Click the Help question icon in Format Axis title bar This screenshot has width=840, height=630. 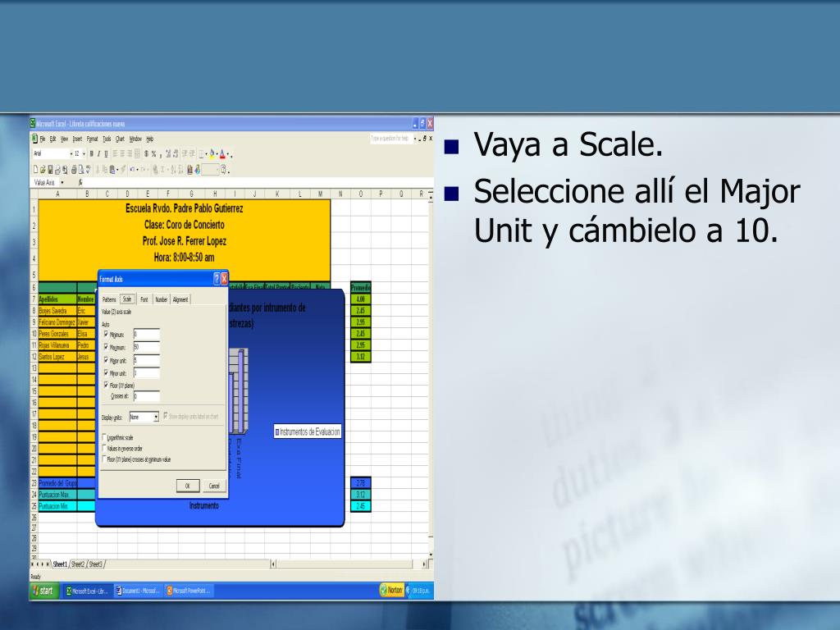point(217,279)
